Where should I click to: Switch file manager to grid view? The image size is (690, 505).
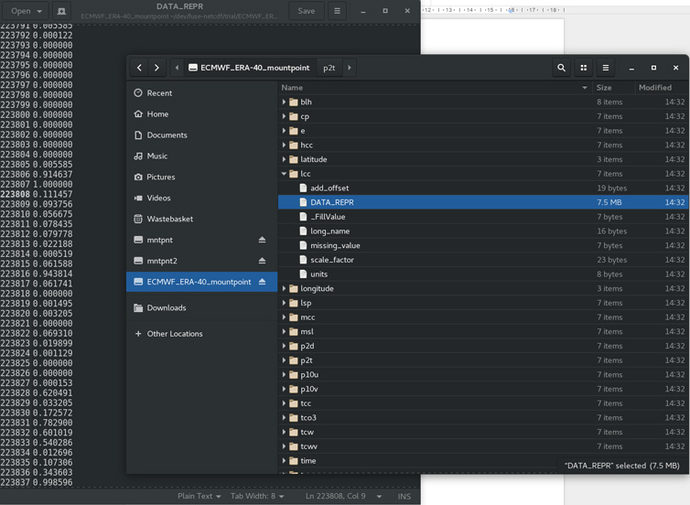click(x=584, y=68)
